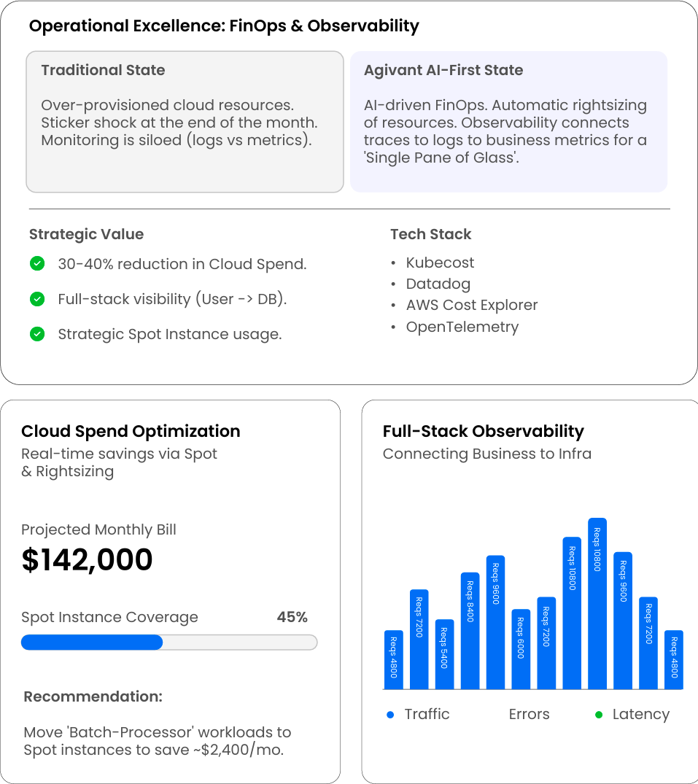
Task: Click OpenTelemetry in the Tech Stack list
Action: [x=462, y=327]
